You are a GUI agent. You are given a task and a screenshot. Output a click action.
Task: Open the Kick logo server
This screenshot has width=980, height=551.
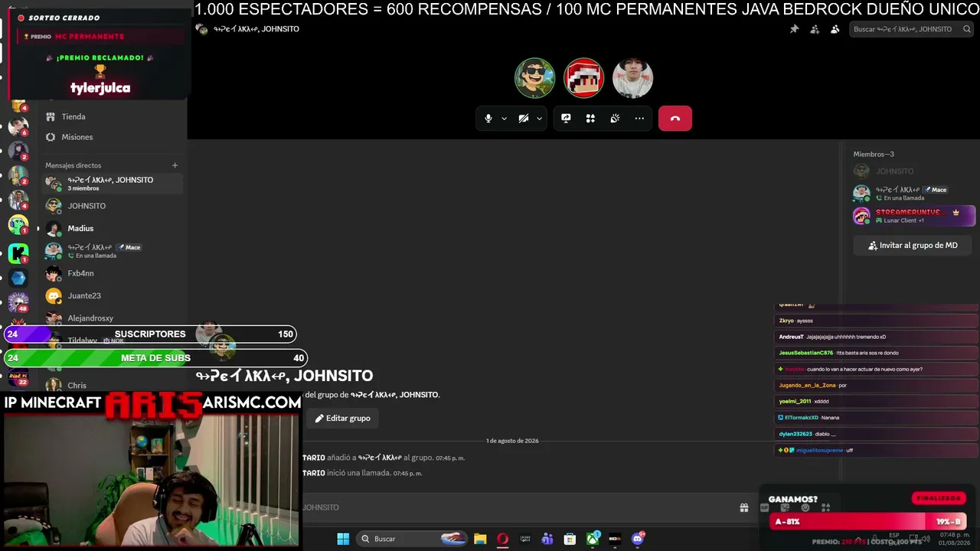pos(18,252)
